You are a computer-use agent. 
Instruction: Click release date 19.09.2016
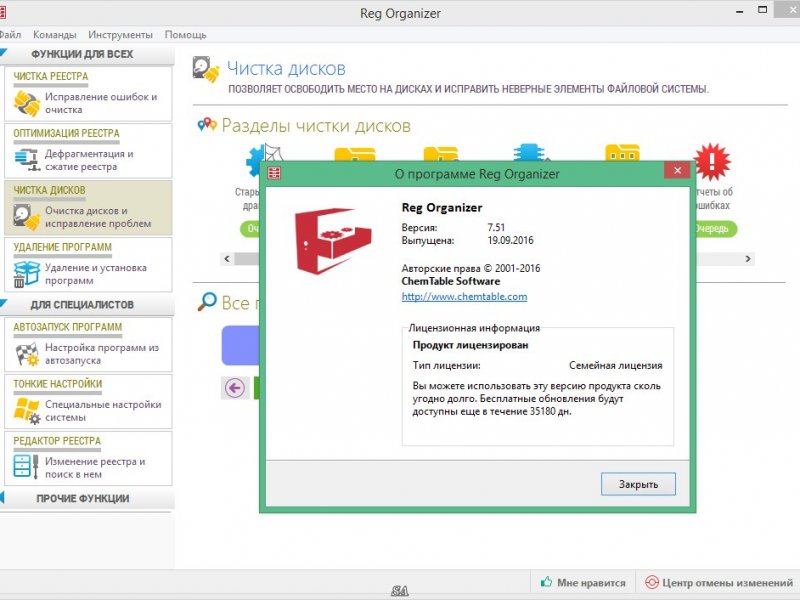coord(510,240)
